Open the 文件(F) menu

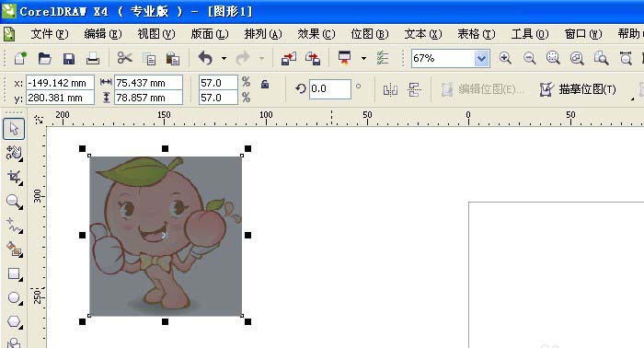[50, 34]
